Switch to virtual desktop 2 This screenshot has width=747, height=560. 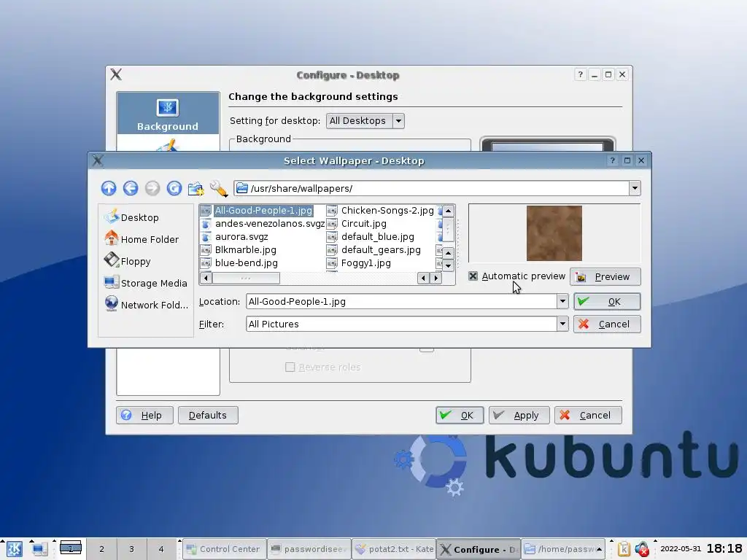pyautogui.click(x=101, y=549)
